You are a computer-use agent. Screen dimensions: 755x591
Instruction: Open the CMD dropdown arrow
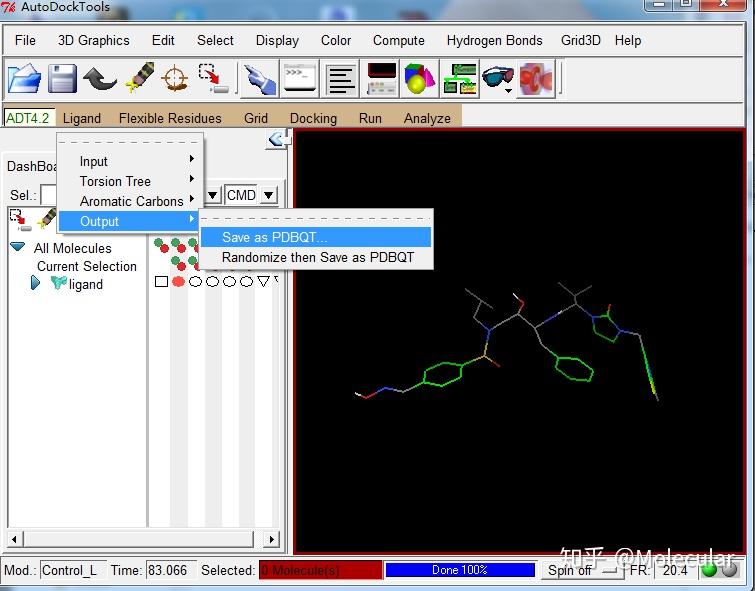(x=269, y=195)
